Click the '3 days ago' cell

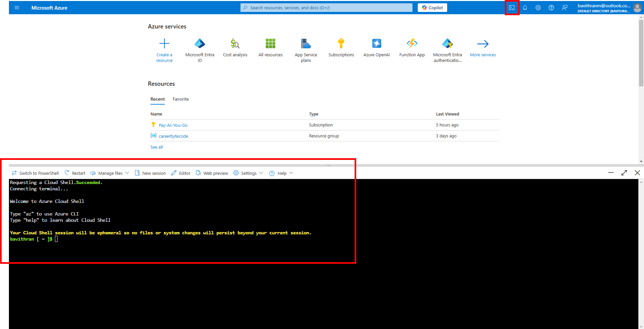click(x=446, y=136)
